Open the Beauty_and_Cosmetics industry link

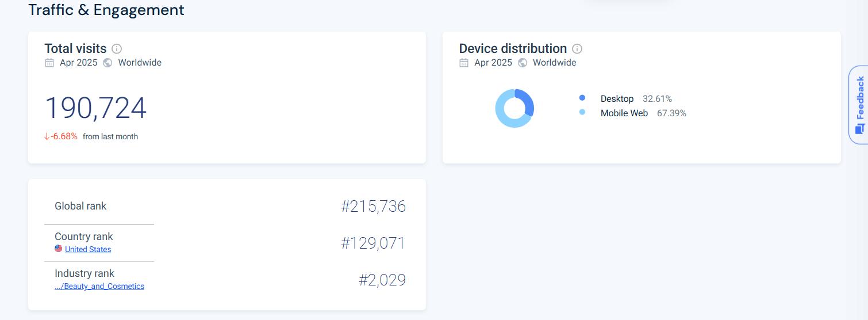point(99,286)
